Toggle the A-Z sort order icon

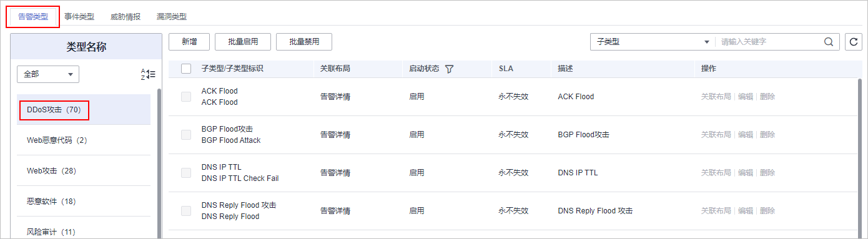(x=148, y=74)
